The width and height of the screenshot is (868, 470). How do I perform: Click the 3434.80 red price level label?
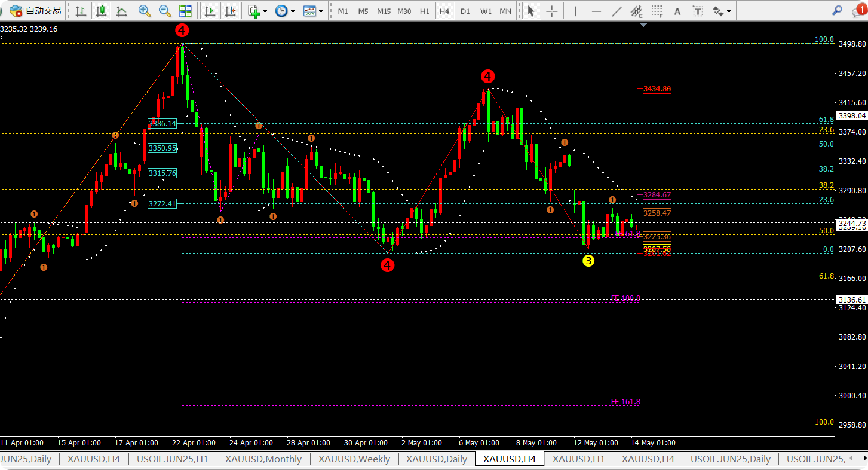pyautogui.click(x=657, y=89)
